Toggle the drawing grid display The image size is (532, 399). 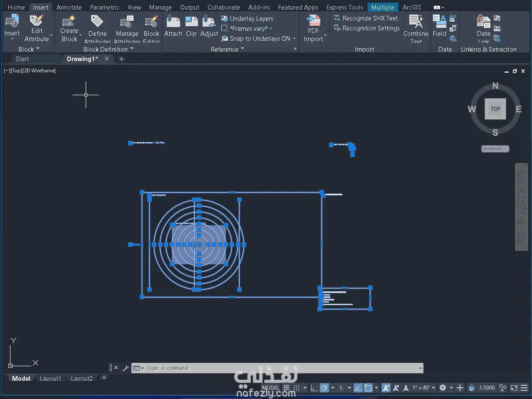(x=286, y=388)
